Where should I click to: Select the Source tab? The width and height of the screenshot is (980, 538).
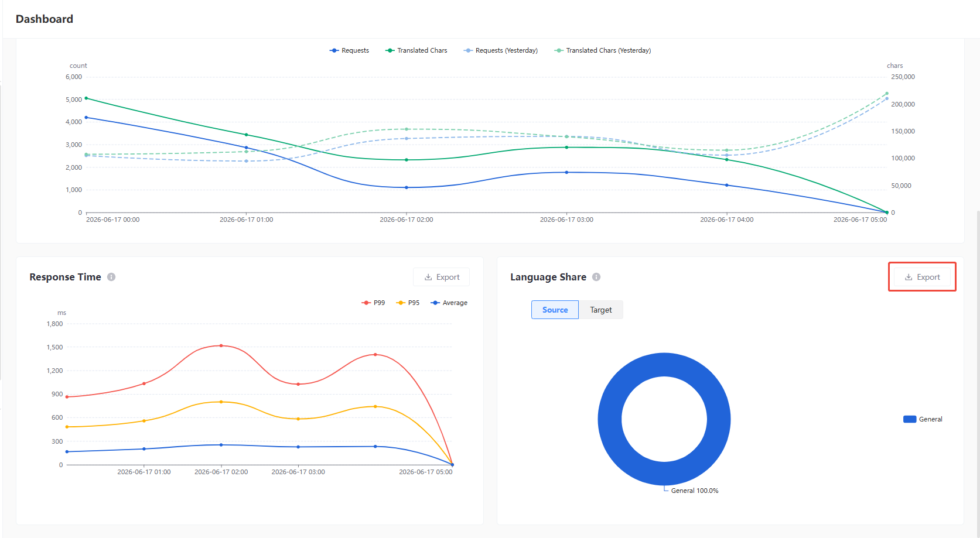(x=555, y=310)
